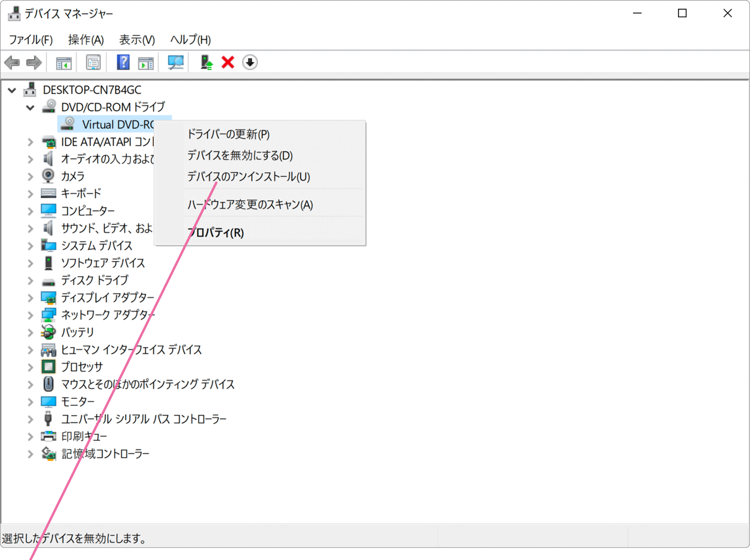This screenshot has height=560, width=750.
Task: Click the カメラ webcam icon
Action: (x=48, y=176)
